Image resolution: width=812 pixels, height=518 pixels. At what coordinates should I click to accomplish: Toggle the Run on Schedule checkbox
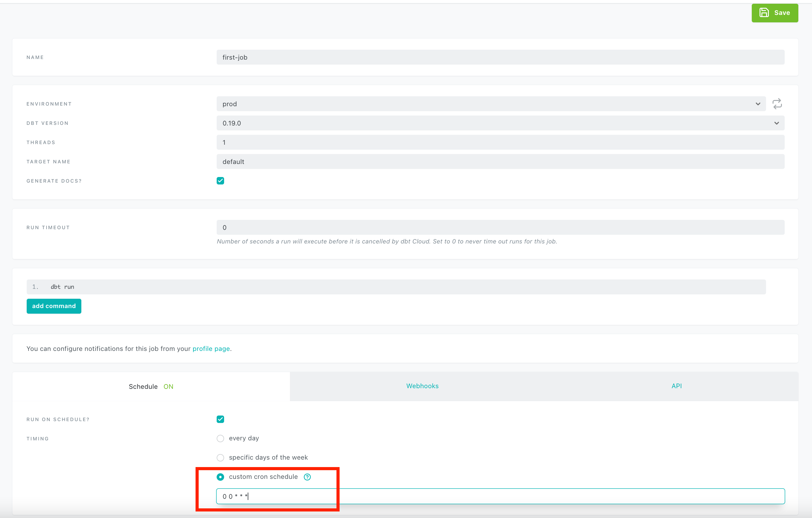(x=220, y=419)
